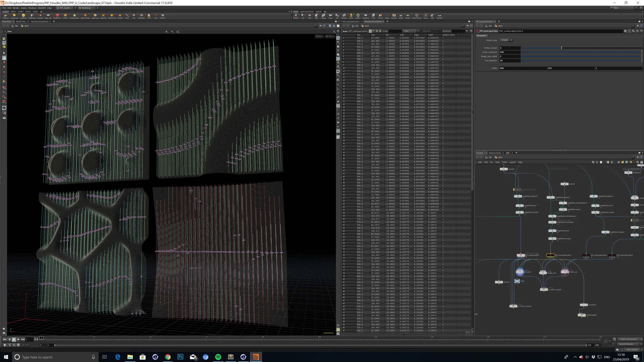Select the Scatter shelf tool

[x=408, y=16]
